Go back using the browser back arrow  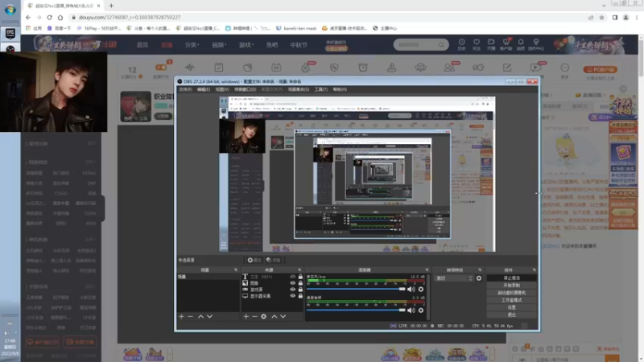[28, 17]
